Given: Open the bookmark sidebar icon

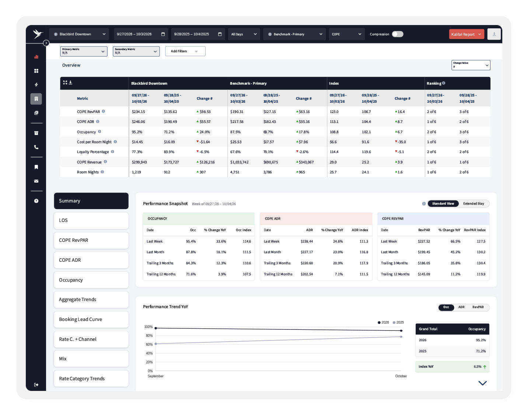Looking at the screenshot, I should coord(36,167).
